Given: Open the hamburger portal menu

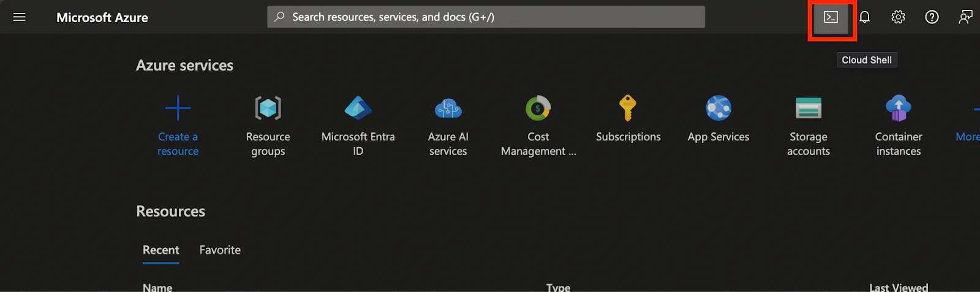Looking at the screenshot, I should (20, 17).
